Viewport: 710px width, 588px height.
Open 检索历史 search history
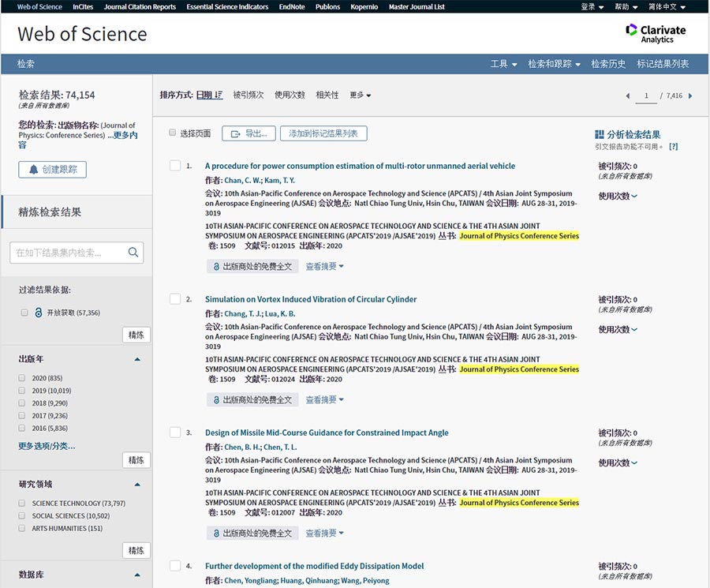[608, 64]
